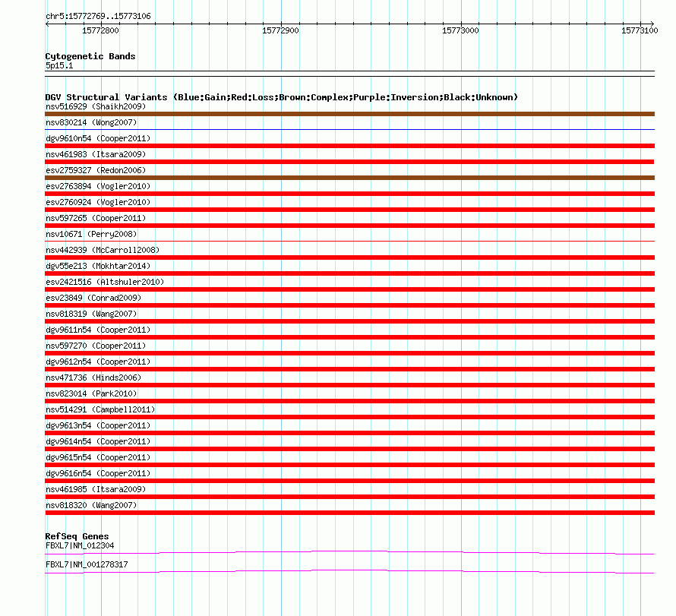
Task: Click the thin red line under nsv10671
Action: tap(349, 241)
